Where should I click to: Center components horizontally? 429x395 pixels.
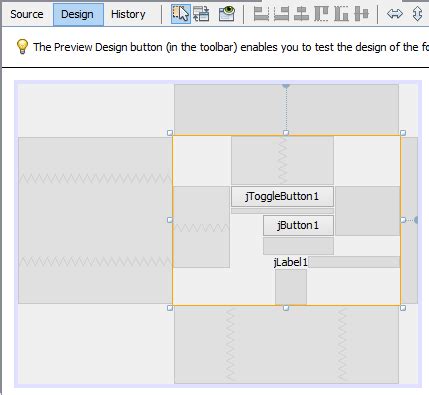click(x=301, y=14)
